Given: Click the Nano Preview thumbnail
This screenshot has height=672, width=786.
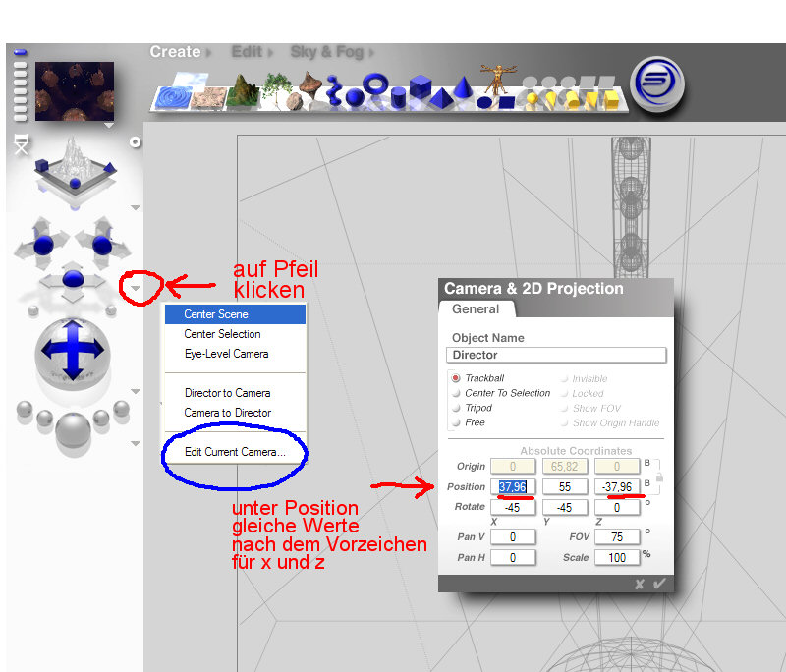Looking at the screenshot, I should (75, 91).
